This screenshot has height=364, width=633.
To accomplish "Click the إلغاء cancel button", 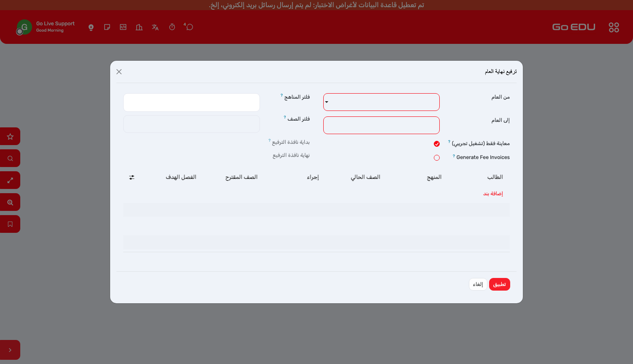I will 478,284.
